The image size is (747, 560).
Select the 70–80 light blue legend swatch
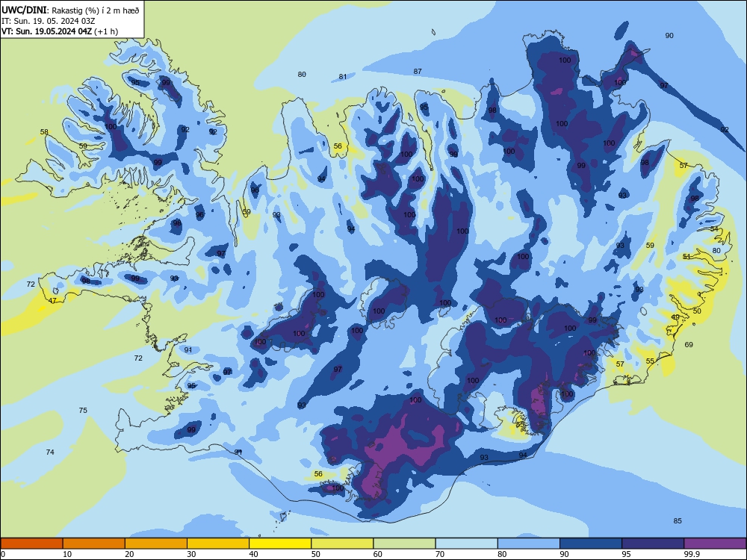(466, 544)
